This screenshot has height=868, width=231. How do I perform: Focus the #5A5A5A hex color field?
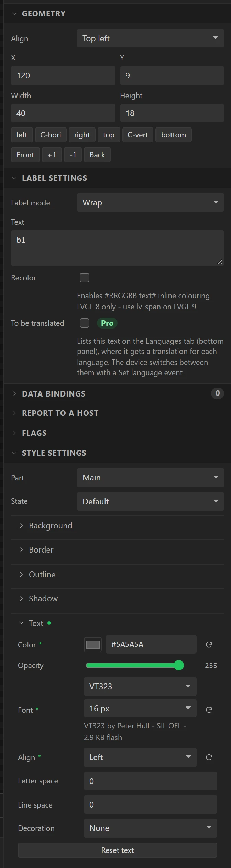(151, 644)
